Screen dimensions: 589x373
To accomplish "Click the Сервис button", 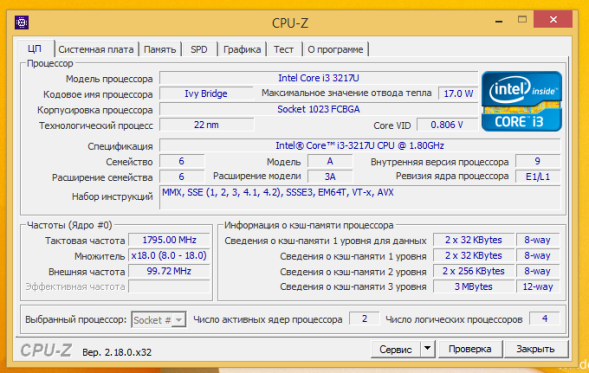I will click(395, 349).
